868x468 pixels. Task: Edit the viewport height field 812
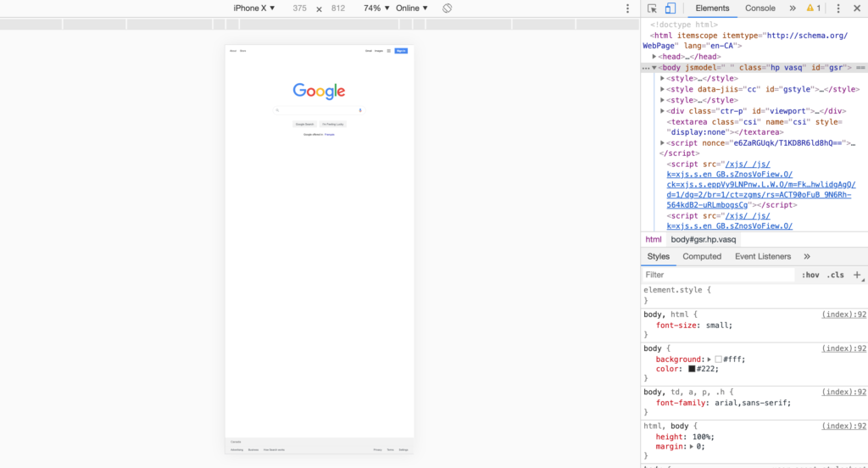(x=338, y=8)
